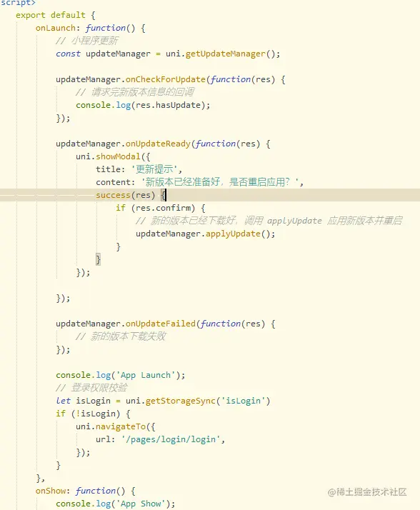Click the 'export default' keywords
This screenshot has height=510, width=420.
(51, 15)
